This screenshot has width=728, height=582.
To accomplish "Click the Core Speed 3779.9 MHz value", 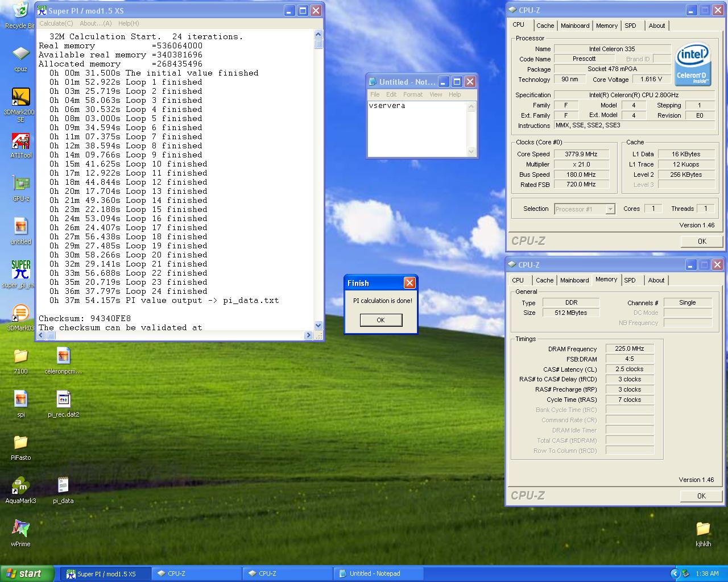I will click(581, 154).
